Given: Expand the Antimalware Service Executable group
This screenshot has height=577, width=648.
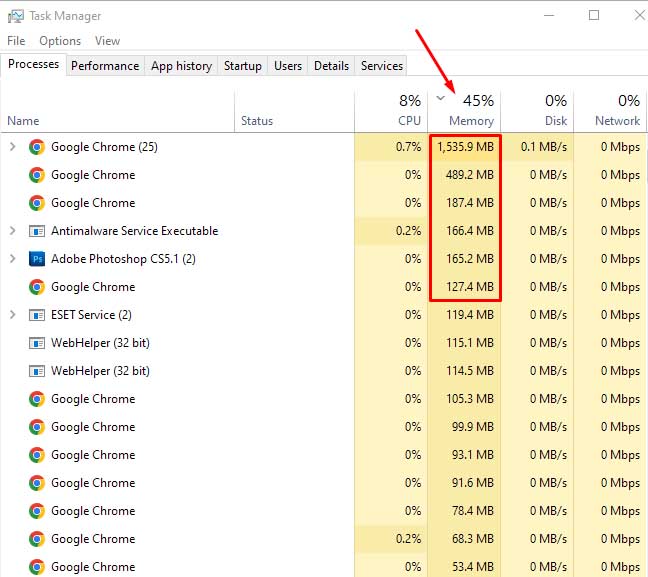Looking at the screenshot, I should (13, 231).
